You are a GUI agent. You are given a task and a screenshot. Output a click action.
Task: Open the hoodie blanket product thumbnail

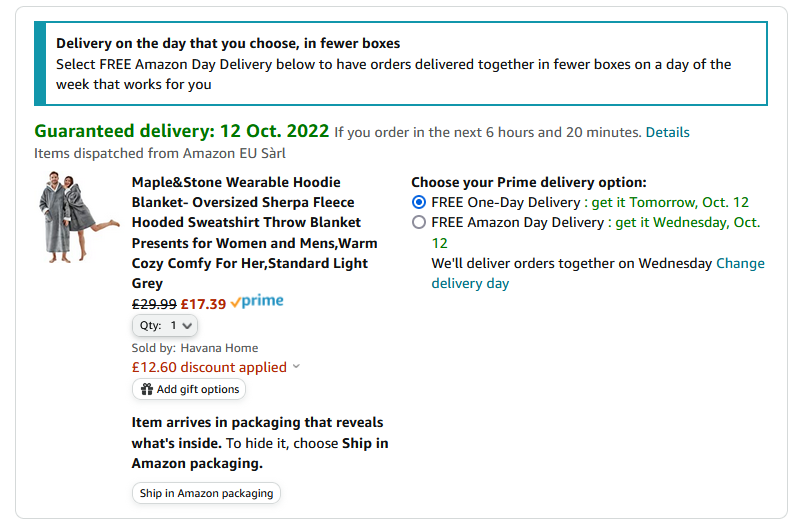[68, 217]
